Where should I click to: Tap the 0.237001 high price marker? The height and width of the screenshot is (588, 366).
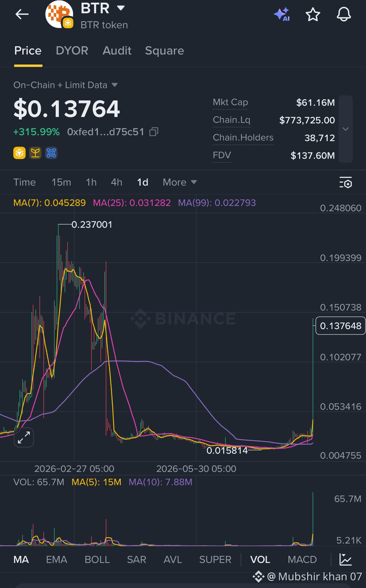[92, 224]
